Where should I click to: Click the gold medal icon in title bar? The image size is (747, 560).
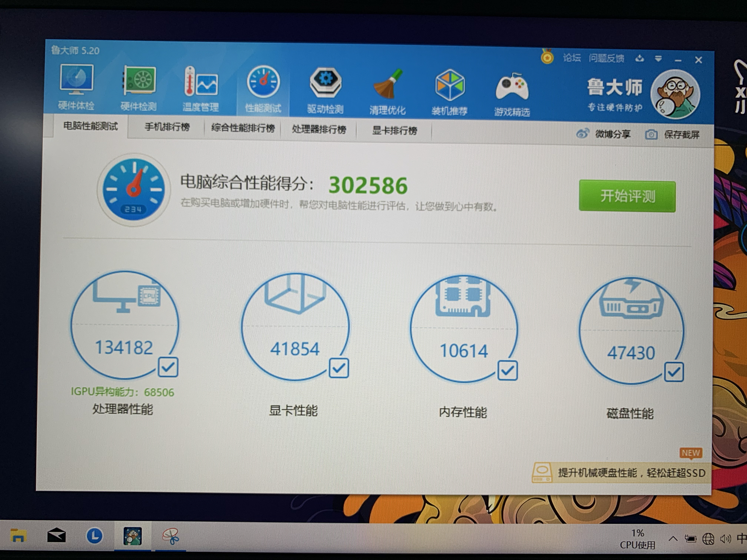(x=547, y=56)
